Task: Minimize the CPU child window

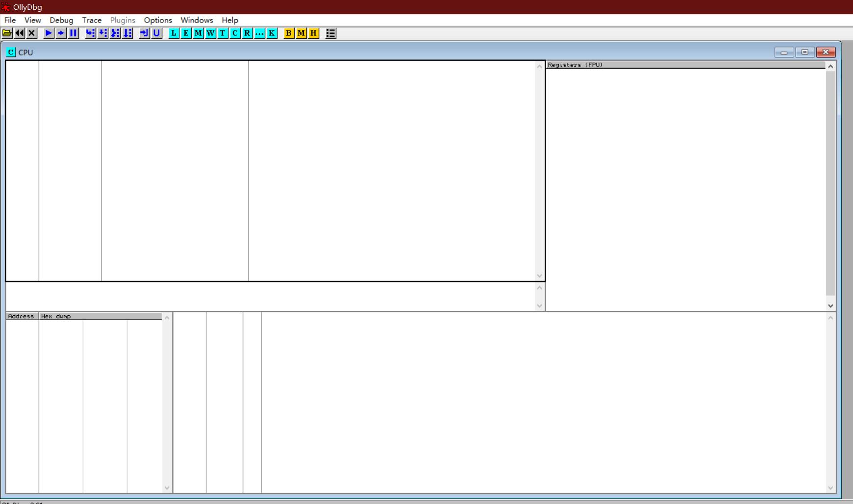Action: click(784, 52)
